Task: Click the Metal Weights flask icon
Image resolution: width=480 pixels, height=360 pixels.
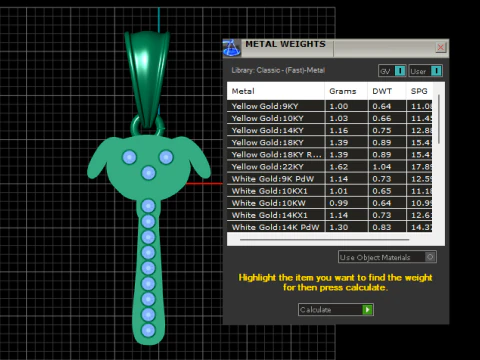Action: point(232,47)
